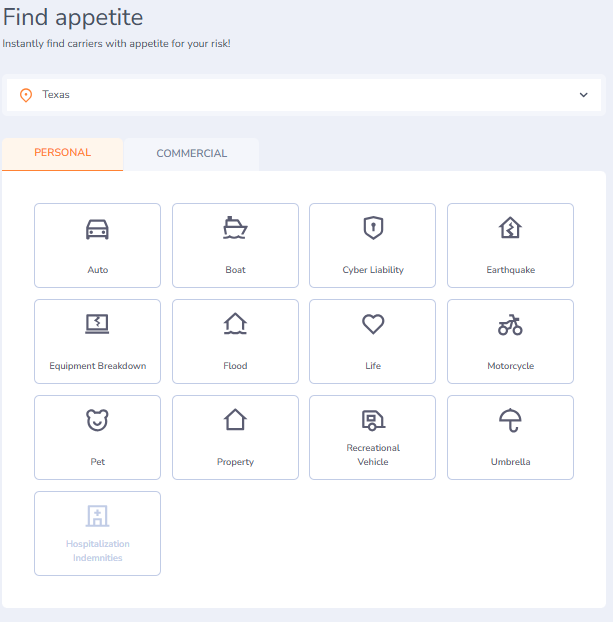Pick the Umbrella icon
The width and height of the screenshot is (613, 622).
point(510,420)
